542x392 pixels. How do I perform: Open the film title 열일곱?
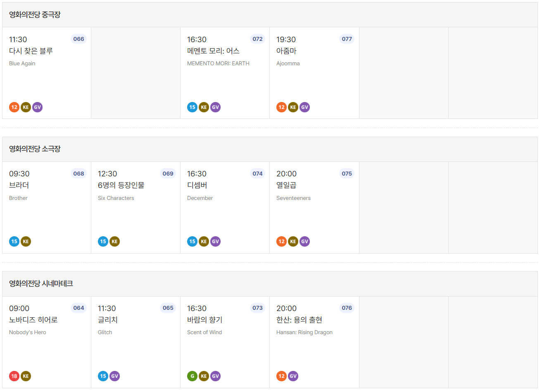(286, 185)
